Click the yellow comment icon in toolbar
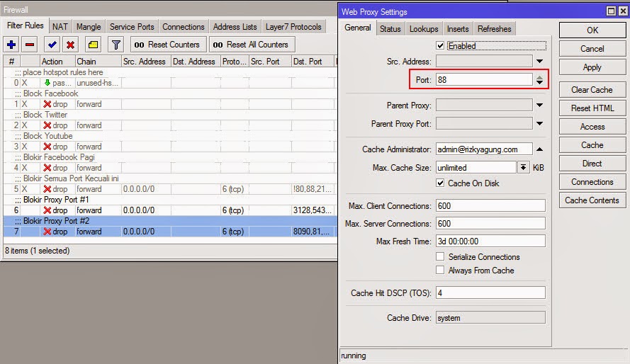 point(93,45)
